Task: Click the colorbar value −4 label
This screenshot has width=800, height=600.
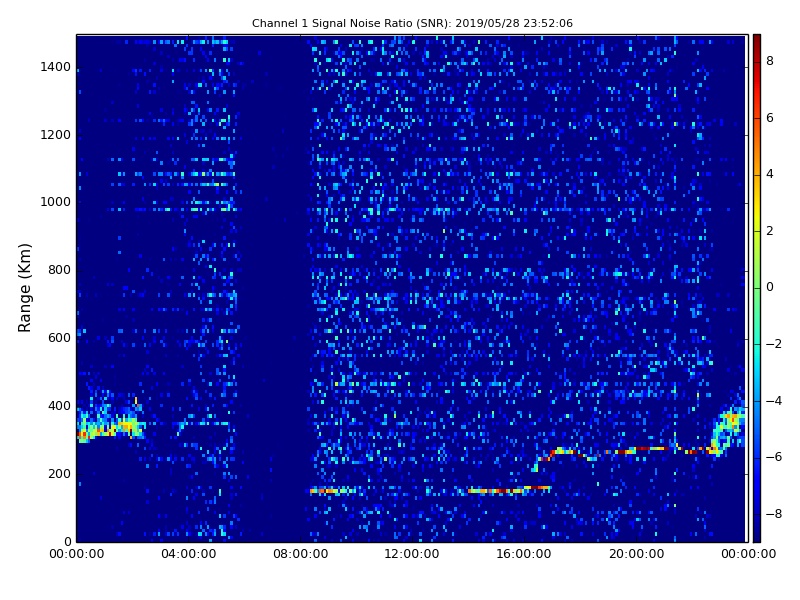Action: tap(774, 401)
